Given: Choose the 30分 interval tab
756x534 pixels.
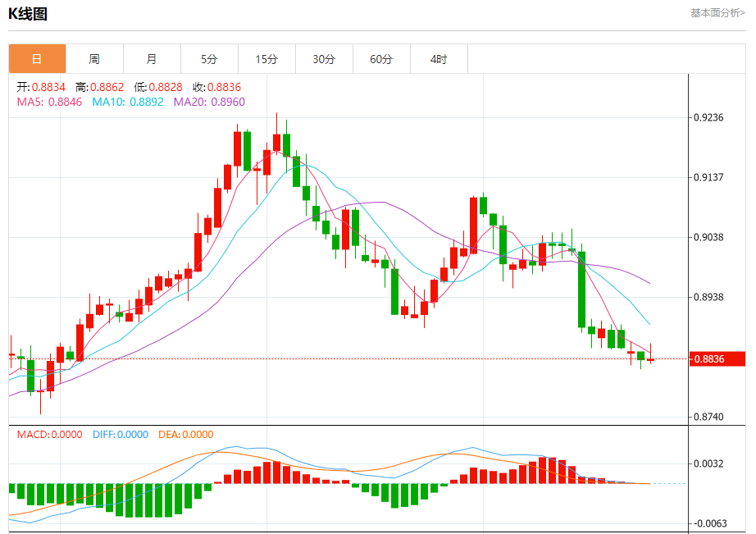Looking at the screenshot, I should pyautogui.click(x=324, y=59).
